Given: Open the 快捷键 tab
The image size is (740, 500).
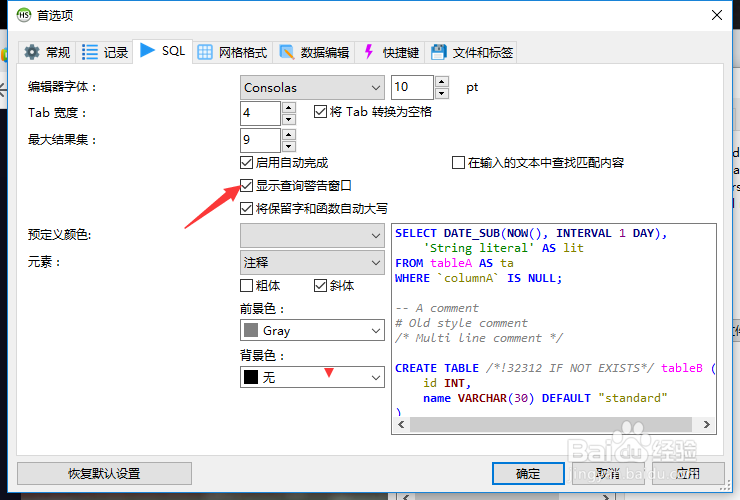Looking at the screenshot, I should click(x=391, y=52).
